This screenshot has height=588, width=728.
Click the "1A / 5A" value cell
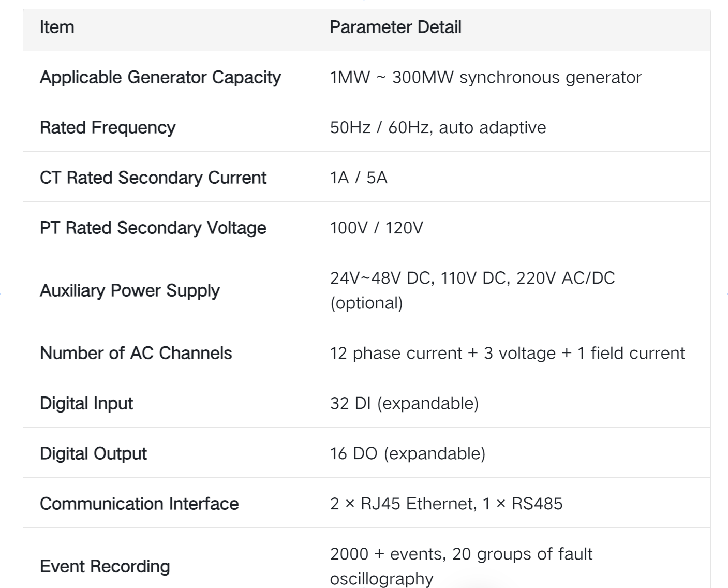[x=359, y=178]
